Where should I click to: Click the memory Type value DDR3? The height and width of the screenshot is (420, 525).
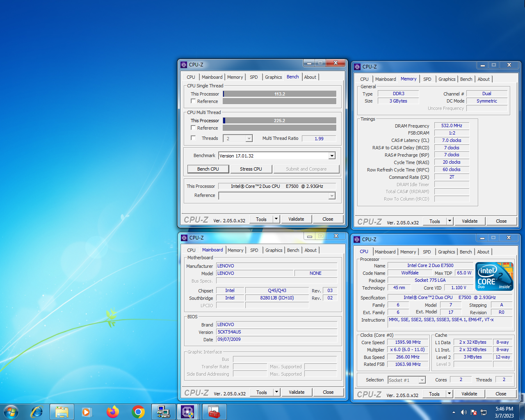tap(398, 94)
